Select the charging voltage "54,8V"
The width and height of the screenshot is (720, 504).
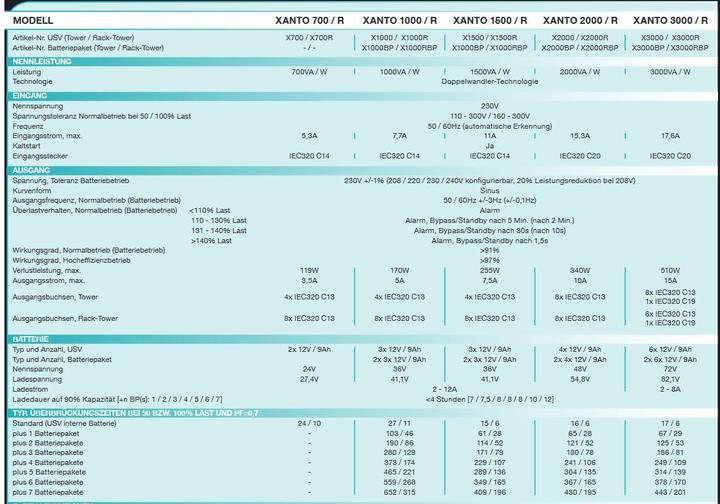click(580, 379)
